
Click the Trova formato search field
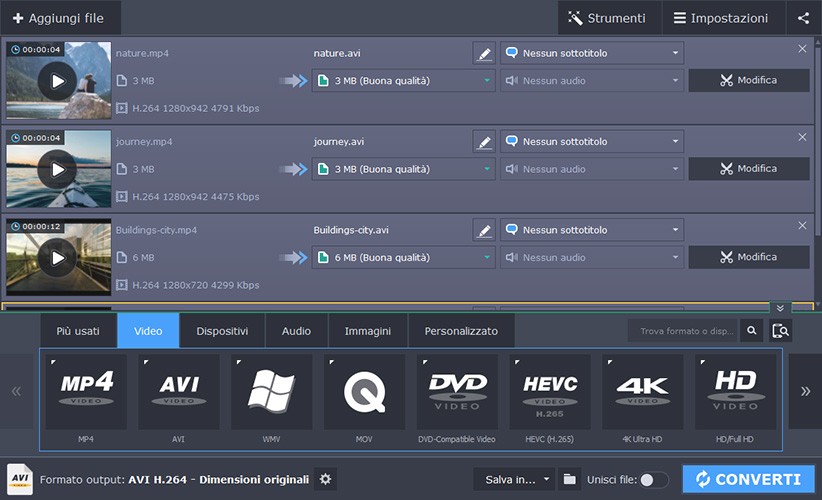(x=683, y=331)
